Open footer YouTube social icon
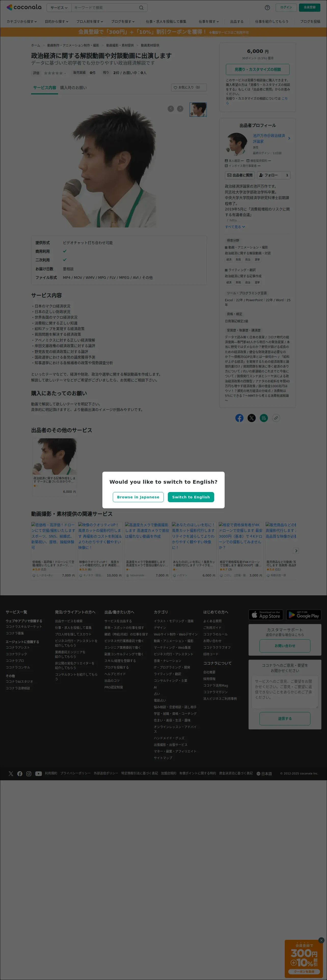327x980 pixels. [x=38, y=774]
